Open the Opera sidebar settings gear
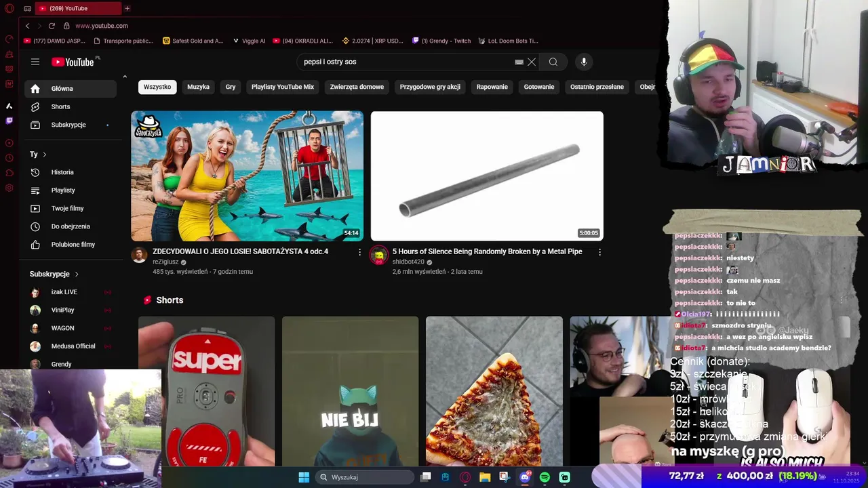868x488 pixels. click(x=9, y=188)
